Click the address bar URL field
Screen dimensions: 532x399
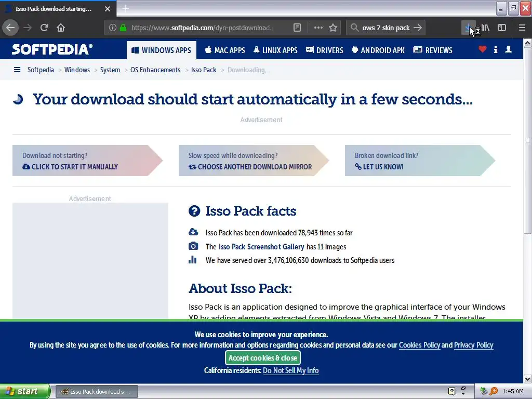tap(202, 28)
